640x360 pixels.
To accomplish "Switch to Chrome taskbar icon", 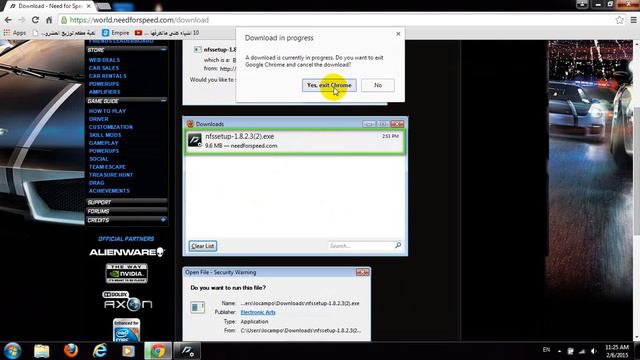I will [158, 351].
